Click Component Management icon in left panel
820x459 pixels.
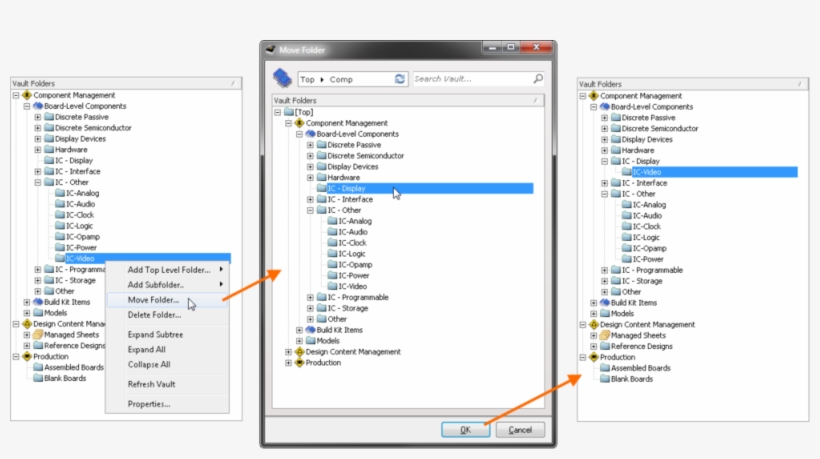point(27,95)
